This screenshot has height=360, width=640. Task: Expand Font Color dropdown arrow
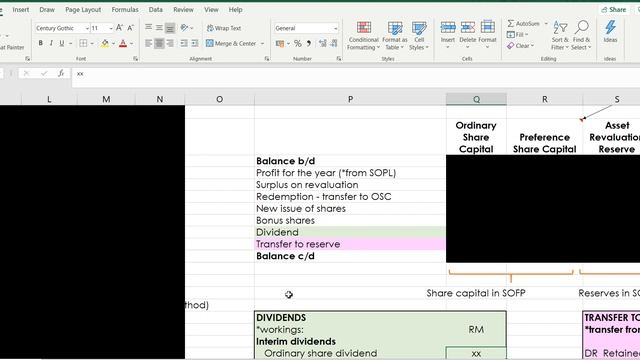(x=131, y=43)
